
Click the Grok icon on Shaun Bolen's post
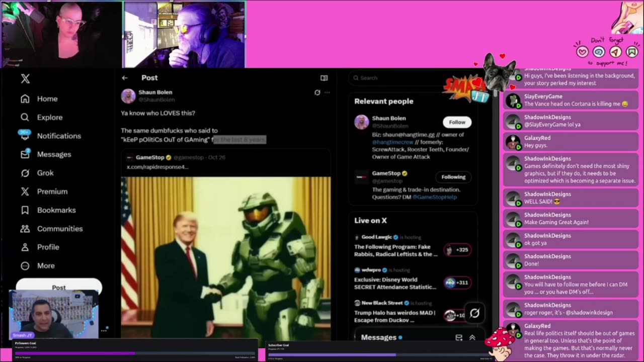coord(317,93)
